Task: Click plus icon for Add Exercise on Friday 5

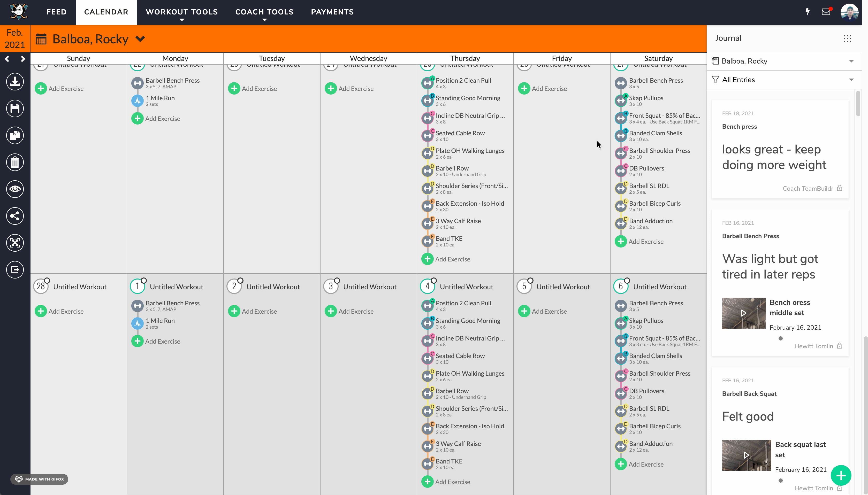Action: pos(524,311)
